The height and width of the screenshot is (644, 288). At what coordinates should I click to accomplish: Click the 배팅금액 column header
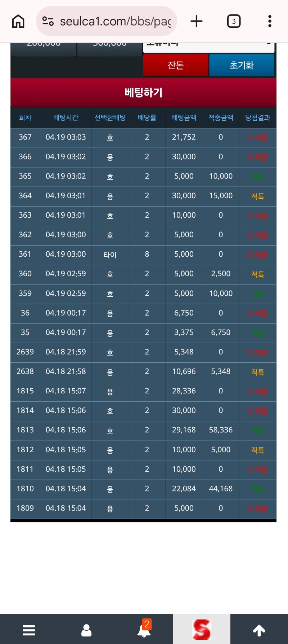pos(184,118)
